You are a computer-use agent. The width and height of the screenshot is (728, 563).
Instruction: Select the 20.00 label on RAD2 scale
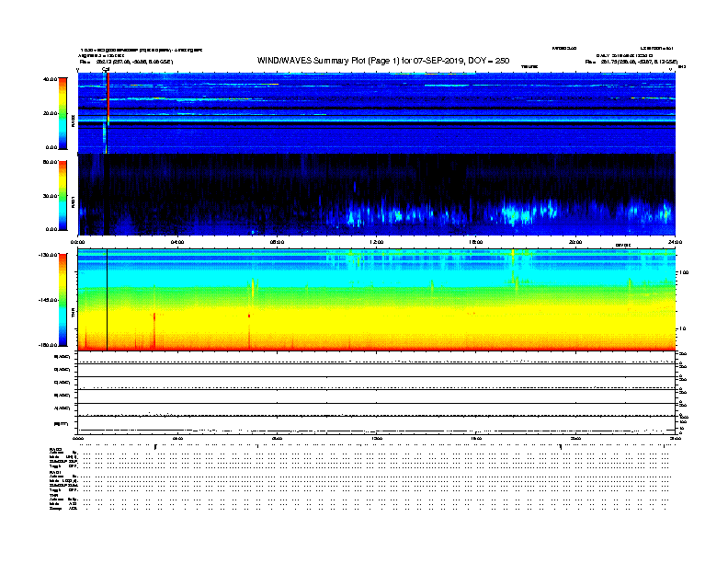pos(50,113)
